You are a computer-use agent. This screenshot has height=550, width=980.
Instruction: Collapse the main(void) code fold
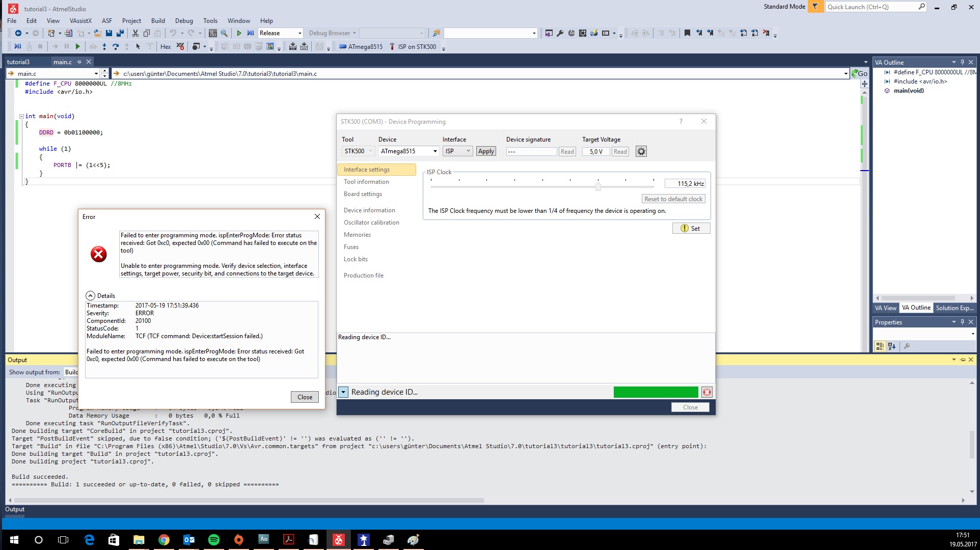tap(21, 116)
